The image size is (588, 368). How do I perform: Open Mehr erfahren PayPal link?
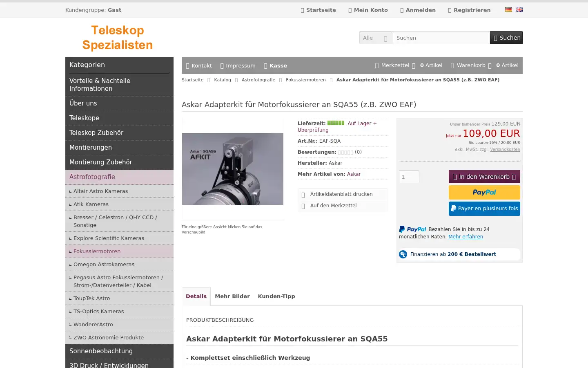pos(465,237)
